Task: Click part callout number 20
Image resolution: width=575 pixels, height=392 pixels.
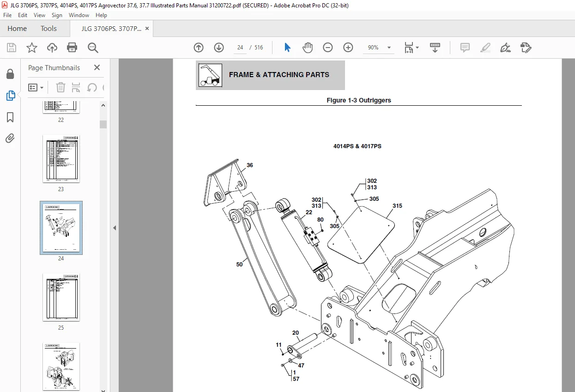Action: (x=296, y=332)
